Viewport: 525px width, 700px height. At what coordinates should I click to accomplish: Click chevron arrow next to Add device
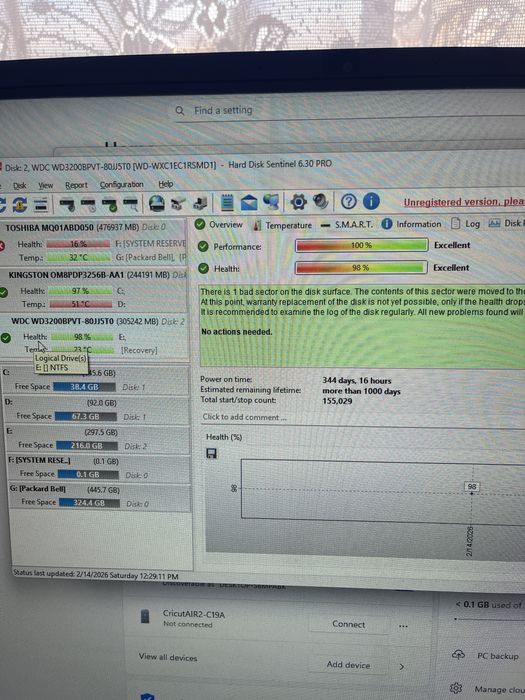(402, 667)
